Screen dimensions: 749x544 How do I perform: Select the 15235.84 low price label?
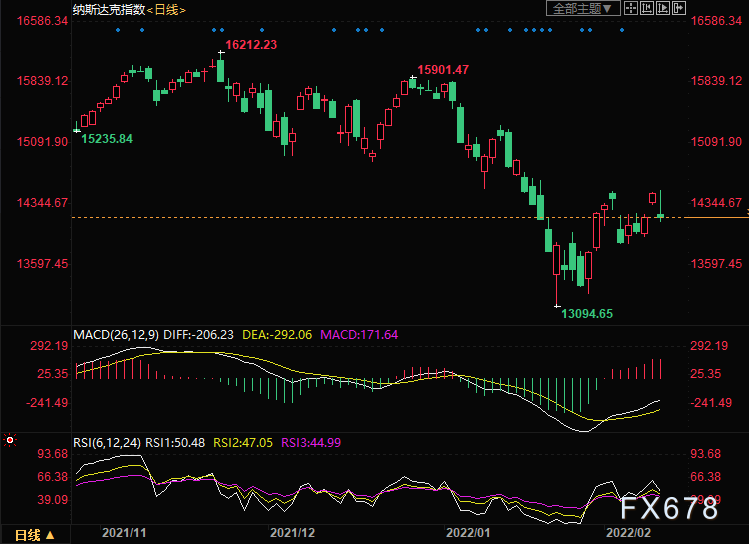pyautogui.click(x=107, y=139)
